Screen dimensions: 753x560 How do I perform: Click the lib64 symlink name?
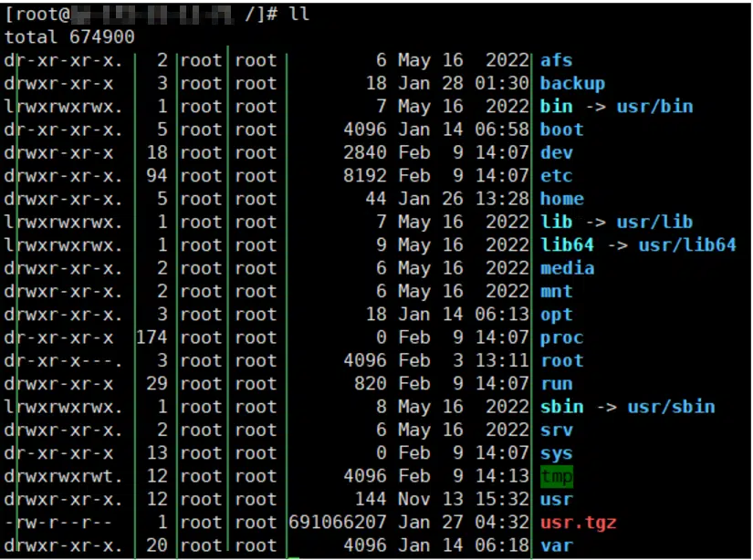(x=567, y=244)
